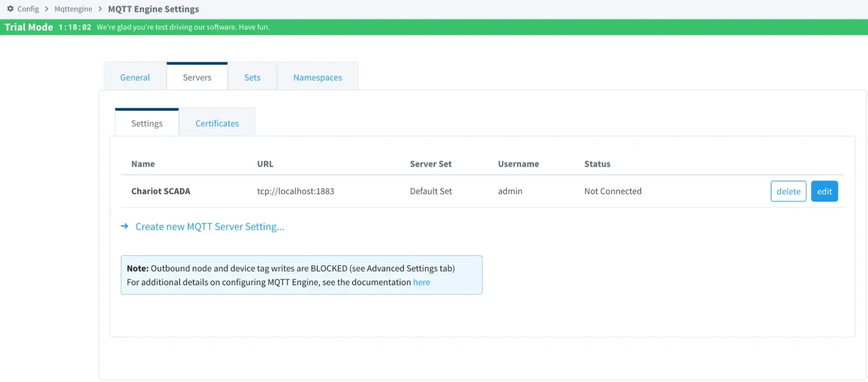868x382 pixels.
Task: Click the trial countdown timer 1:18:02
Action: [x=75, y=27]
